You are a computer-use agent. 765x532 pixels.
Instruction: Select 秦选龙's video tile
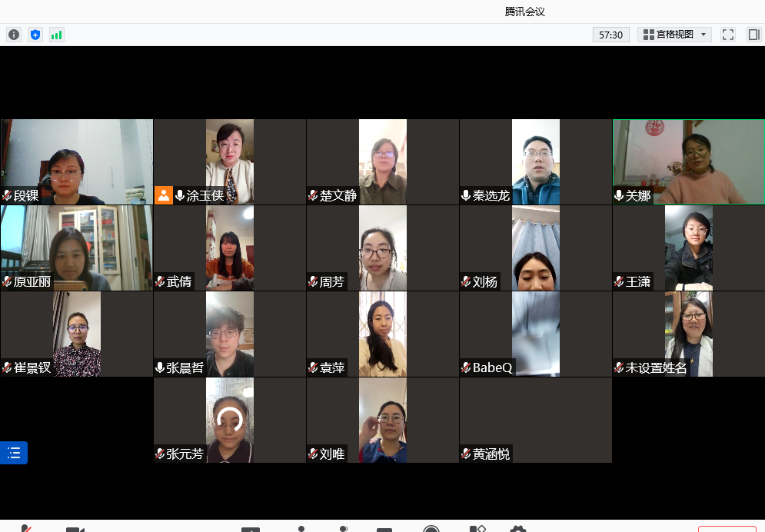pos(535,161)
